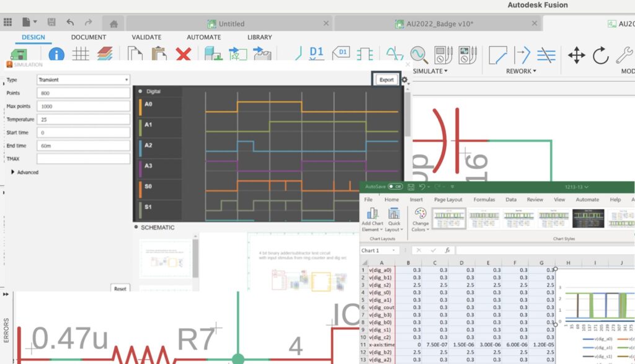Select the first multimeter probe icon
The height and width of the screenshot is (364, 635).
click(443, 55)
